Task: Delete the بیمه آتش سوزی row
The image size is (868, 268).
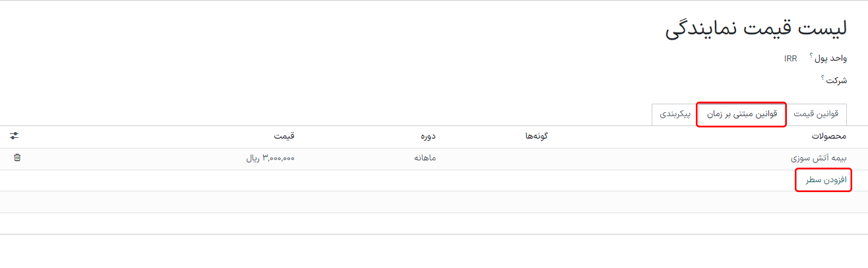Action: pos(17,158)
